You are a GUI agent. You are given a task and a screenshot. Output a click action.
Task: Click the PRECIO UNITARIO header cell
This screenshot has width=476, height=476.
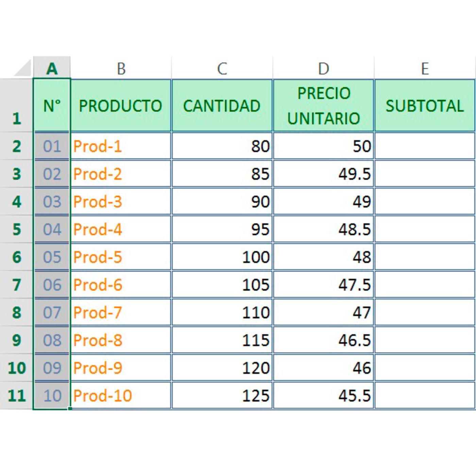(323, 105)
